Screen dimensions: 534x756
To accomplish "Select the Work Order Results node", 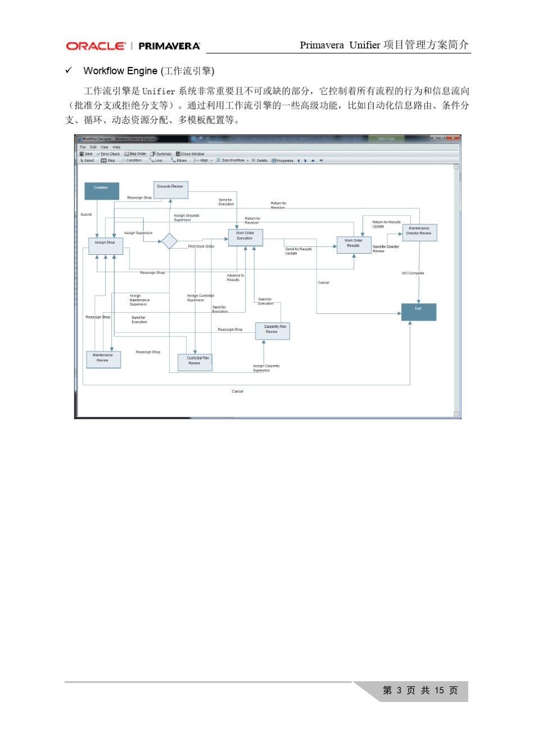I will (354, 245).
